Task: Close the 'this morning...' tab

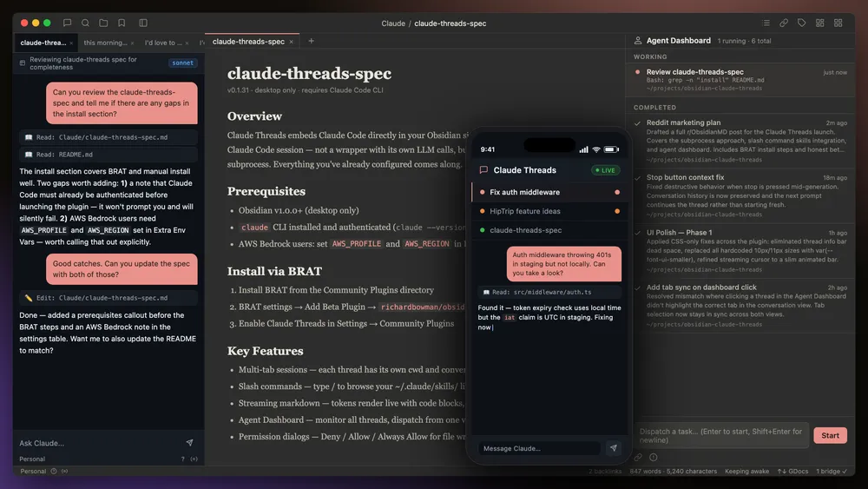Action: pyautogui.click(x=132, y=43)
